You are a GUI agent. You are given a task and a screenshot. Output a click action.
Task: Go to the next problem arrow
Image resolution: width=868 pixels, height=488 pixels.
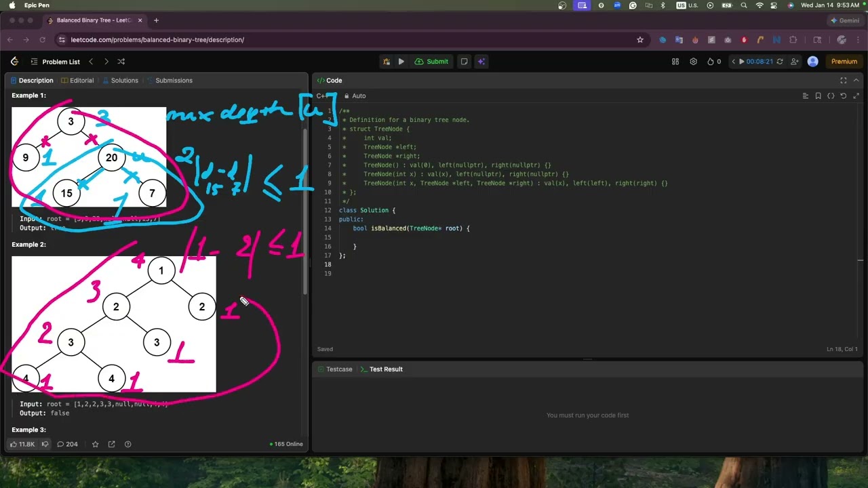pyautogui.click(x=106, y=62)
